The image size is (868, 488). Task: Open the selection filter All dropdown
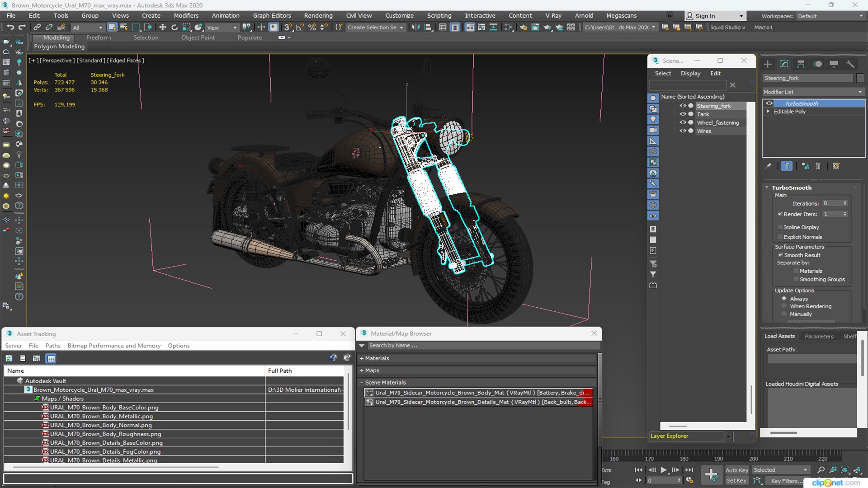point(88,28)
